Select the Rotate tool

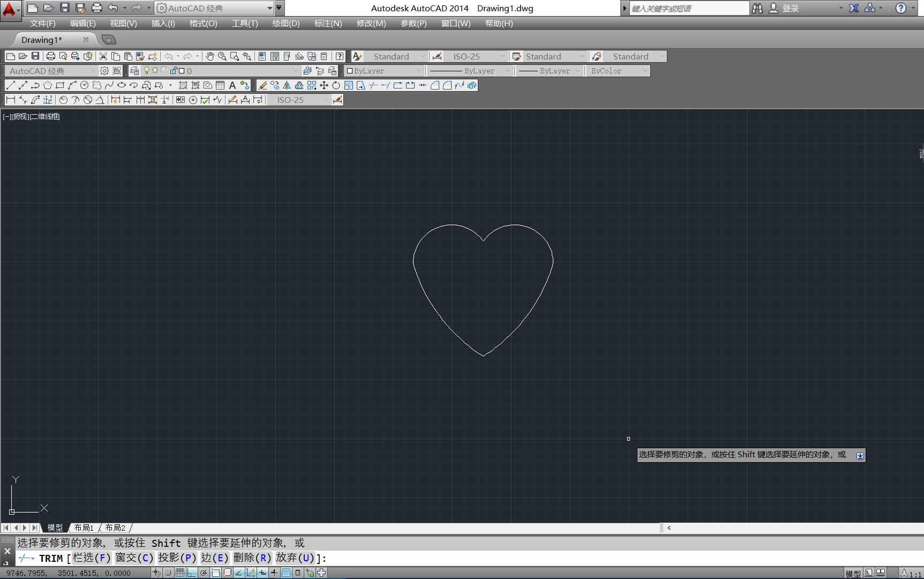click(336, 85)
